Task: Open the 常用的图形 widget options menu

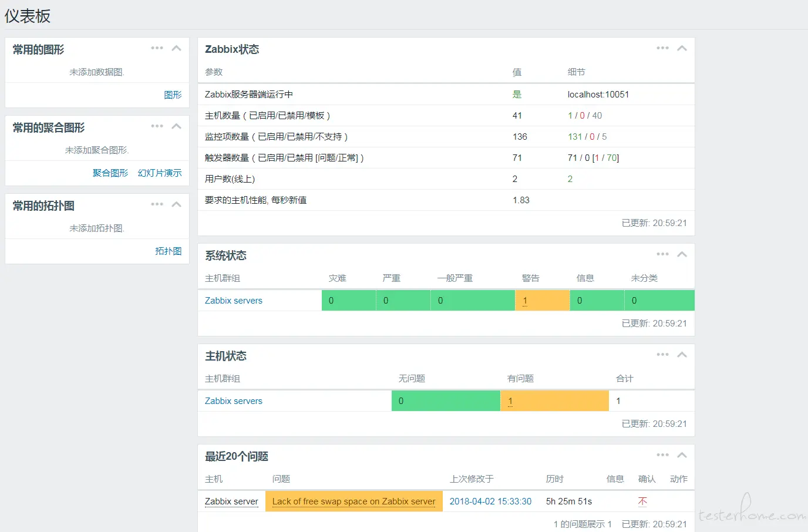Action: coord(157,48)
